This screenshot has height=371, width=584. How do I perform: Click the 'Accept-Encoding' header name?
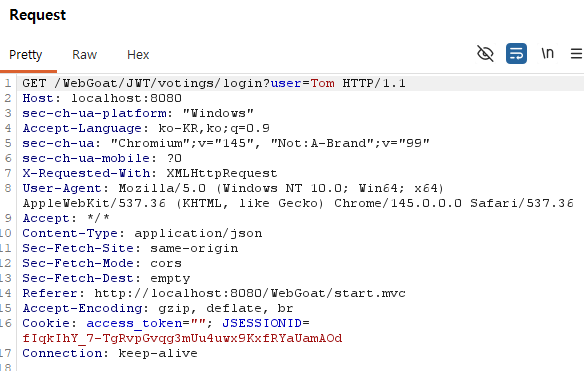pyautogui.click(x=82, y=308)
